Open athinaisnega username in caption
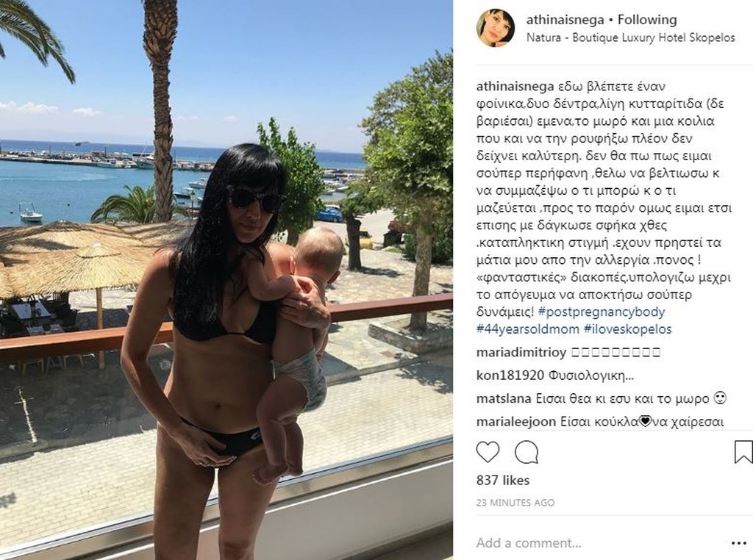 click(515, 87)
